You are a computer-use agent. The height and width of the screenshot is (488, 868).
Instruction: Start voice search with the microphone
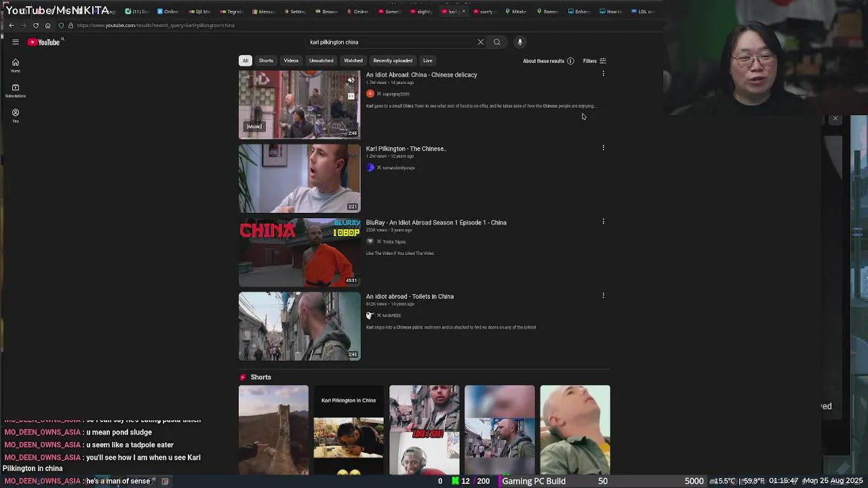(520, 42)
